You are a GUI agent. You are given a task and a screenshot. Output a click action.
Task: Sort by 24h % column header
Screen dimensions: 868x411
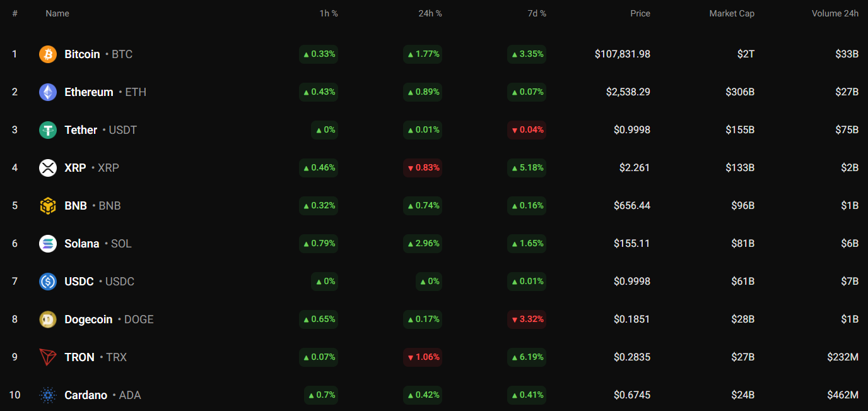tap(430, 13)
